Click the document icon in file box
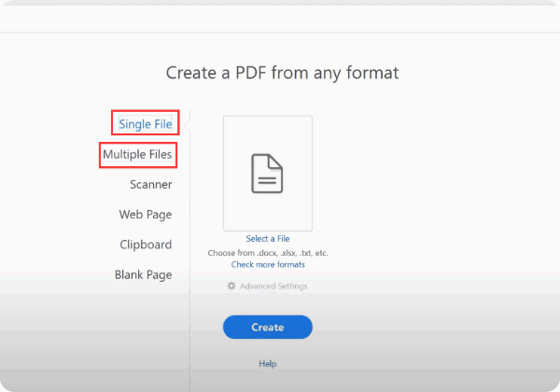The width and height of the screenshot is (560, 392). (267, 174)
